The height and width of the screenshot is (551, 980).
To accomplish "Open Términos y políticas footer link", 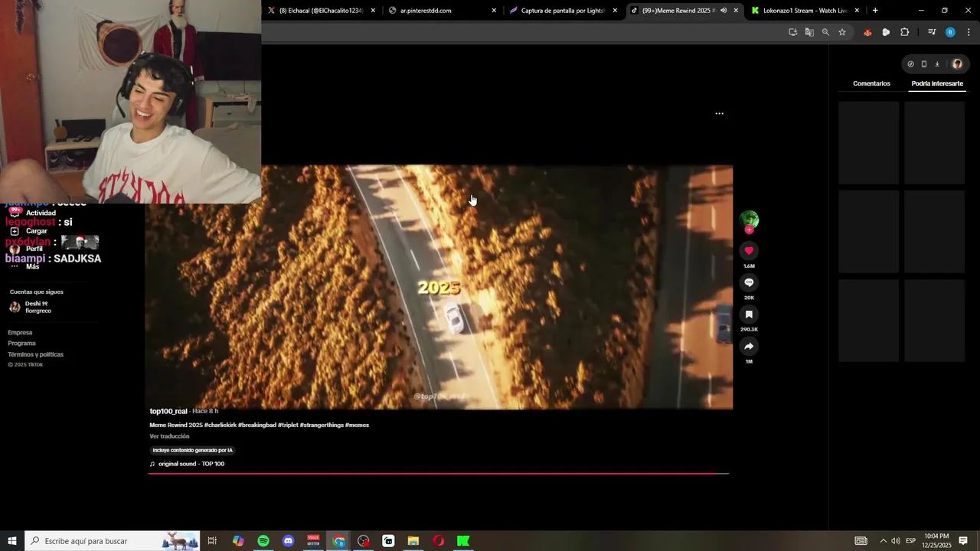I will coord(35,354).
